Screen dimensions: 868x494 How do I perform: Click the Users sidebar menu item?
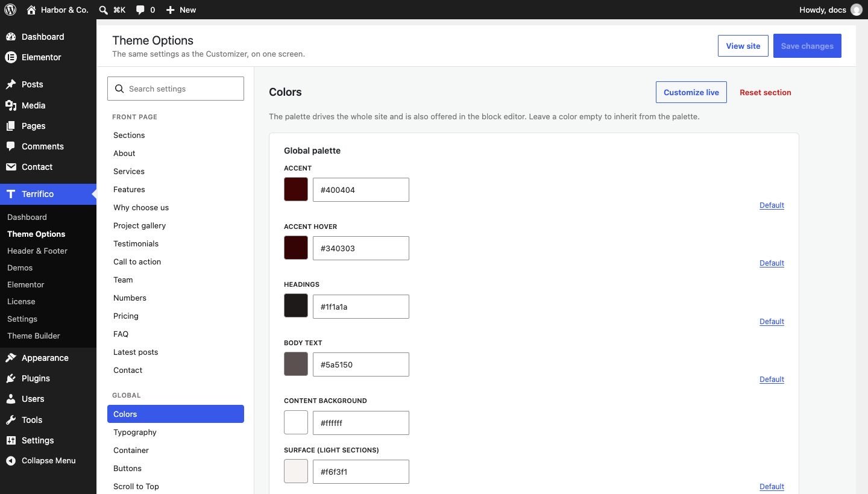click(48, 399)
